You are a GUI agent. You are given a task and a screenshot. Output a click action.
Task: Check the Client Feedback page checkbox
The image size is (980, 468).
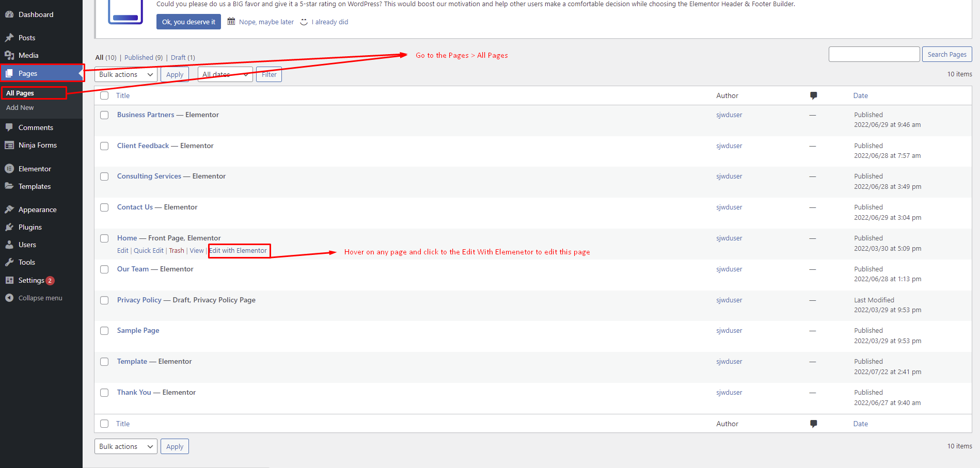[104, 146]
